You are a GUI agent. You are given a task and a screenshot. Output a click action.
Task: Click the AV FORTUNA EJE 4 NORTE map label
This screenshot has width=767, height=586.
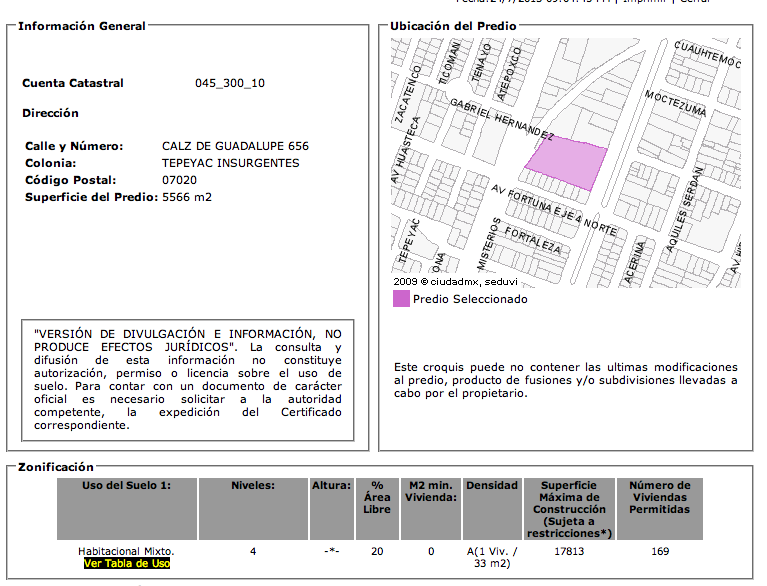tap(554, 209)
